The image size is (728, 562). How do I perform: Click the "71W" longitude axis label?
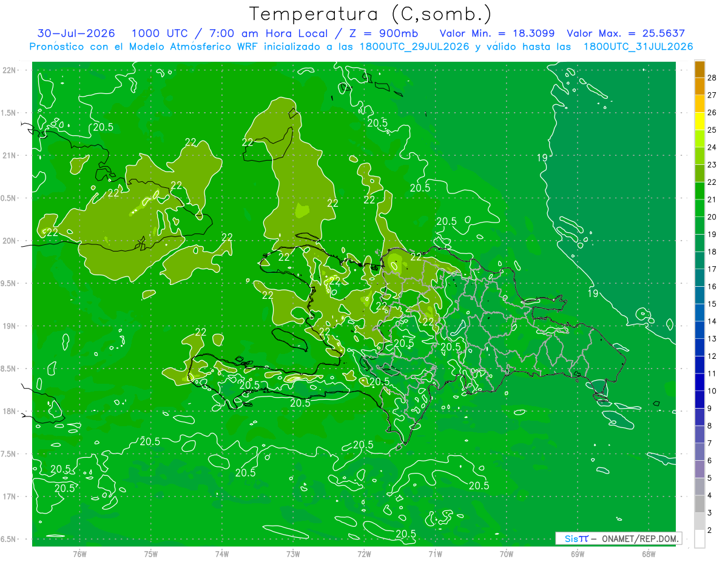(x=435, y=554)
